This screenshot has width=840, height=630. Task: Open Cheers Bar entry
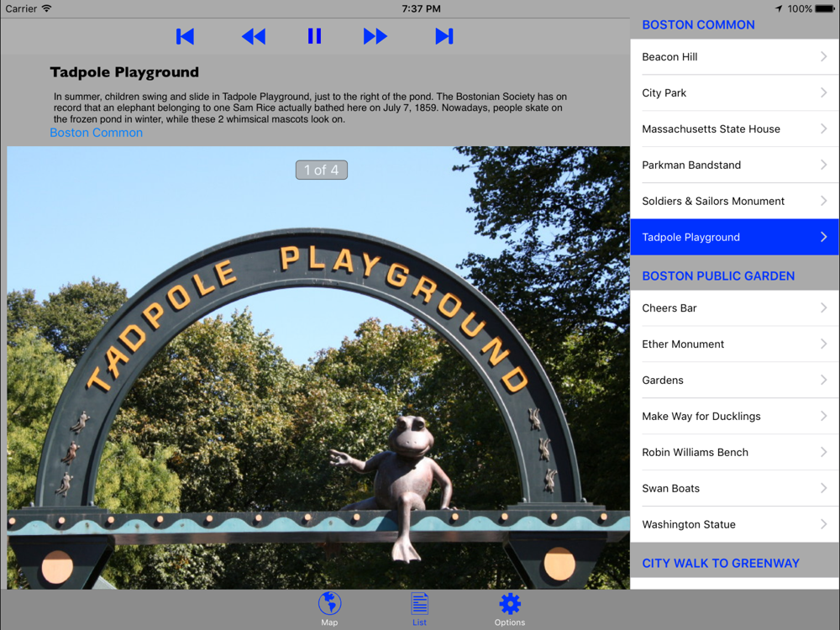[735, 308]
